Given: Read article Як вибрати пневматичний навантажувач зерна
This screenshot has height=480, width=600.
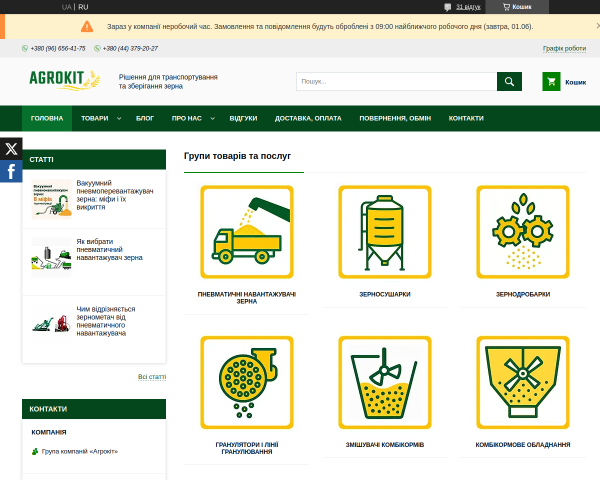Looking at the screenshot, I should point(109,250).
